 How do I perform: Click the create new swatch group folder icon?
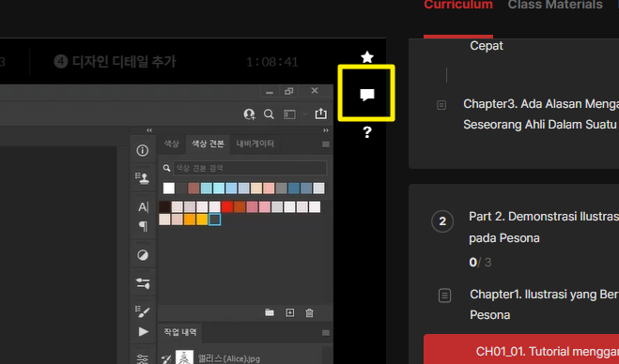click(270, 312)
